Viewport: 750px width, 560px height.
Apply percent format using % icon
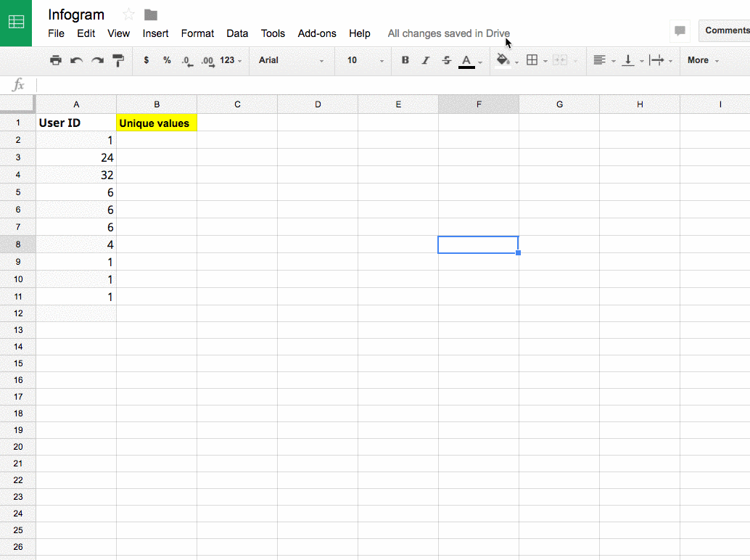coord(167,60)
